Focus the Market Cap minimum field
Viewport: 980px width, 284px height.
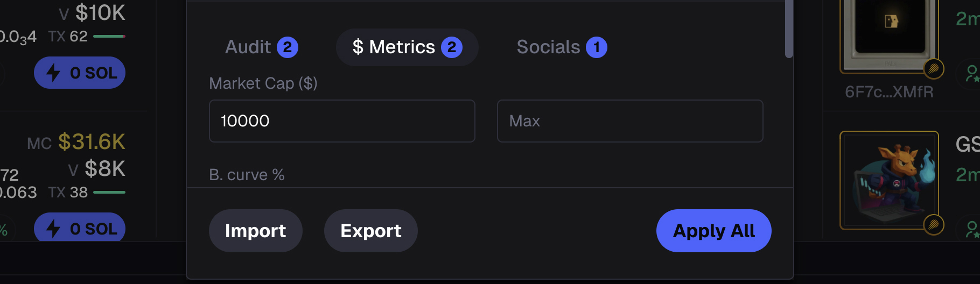(x=342, y=121)
